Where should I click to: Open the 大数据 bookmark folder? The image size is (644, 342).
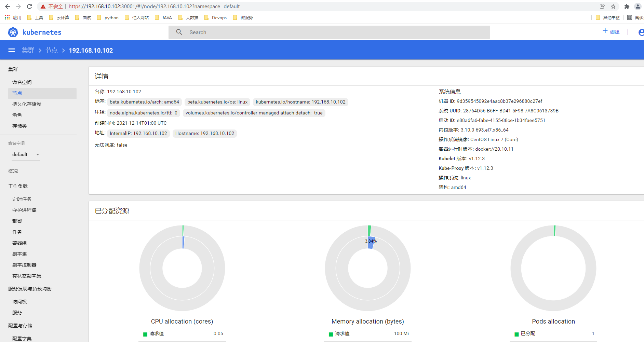(188, 17)
